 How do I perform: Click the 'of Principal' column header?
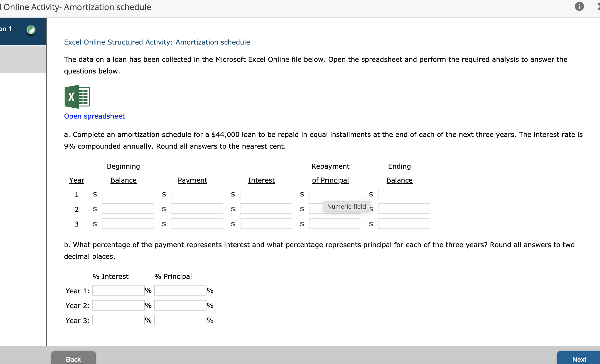pos(330,180)
